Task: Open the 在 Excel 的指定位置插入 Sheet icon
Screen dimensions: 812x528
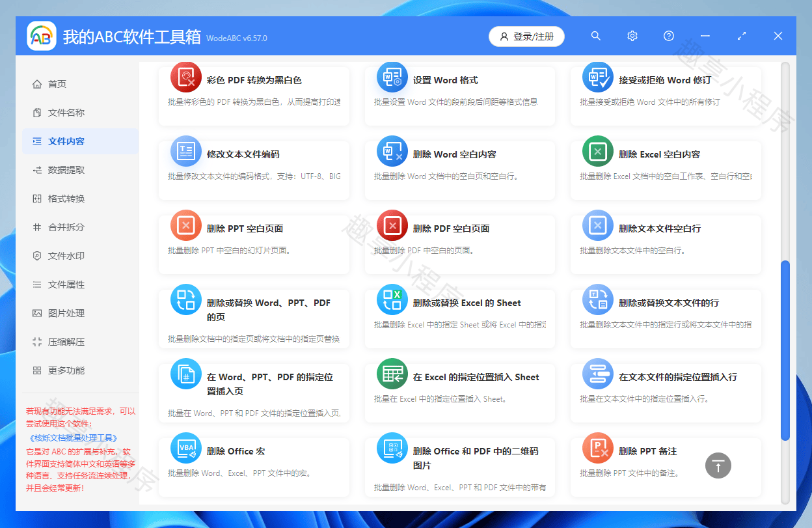Action: pos(392,374)
